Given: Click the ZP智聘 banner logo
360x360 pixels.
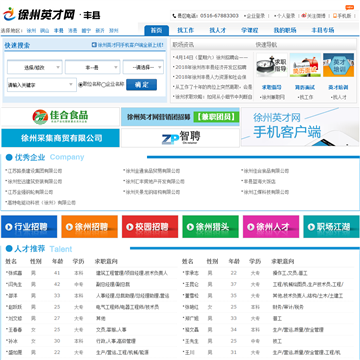Looking at the screenshot, I should pos(180,138).
